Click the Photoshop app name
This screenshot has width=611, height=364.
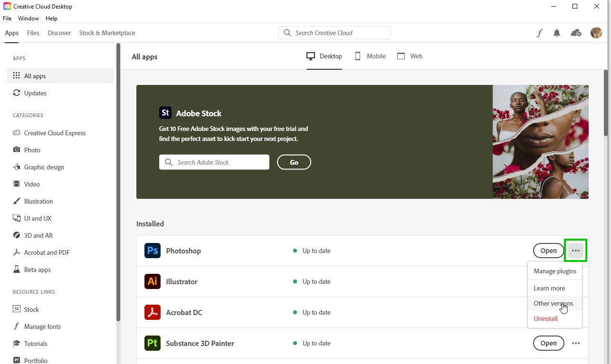[183, 251]
